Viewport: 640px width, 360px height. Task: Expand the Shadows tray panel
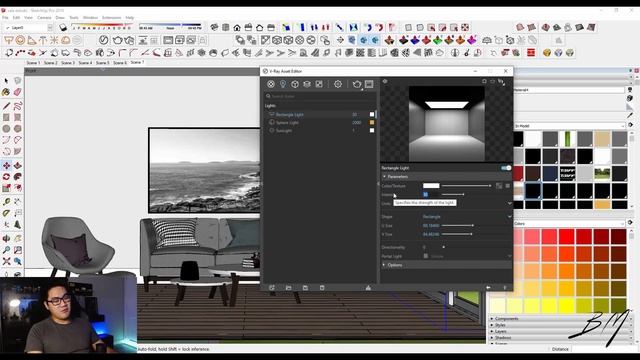(x=492, y=338)
